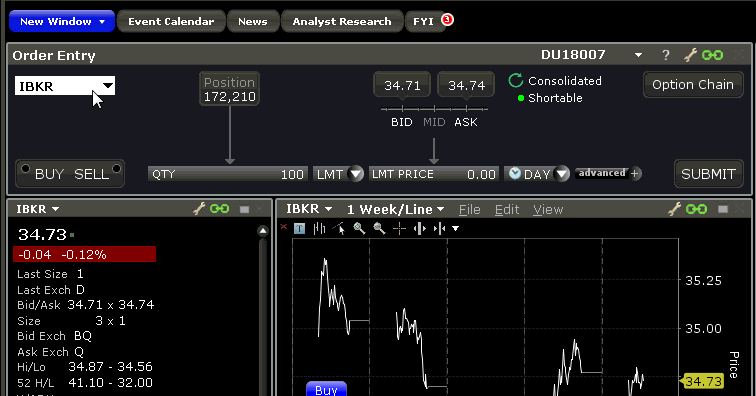Open the DAY time-in-force dropdown

pos(562,174)
